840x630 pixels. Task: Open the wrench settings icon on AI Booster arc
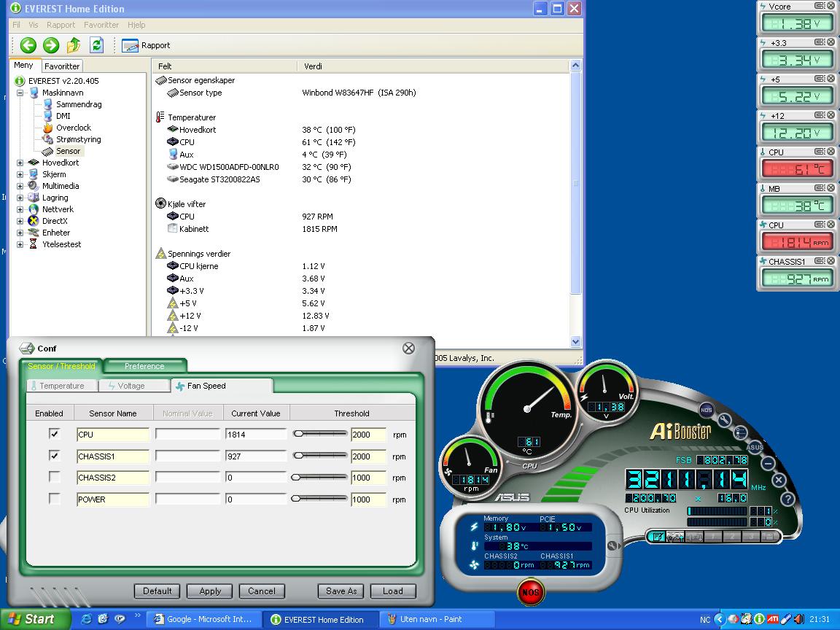[x=724, y=420]
